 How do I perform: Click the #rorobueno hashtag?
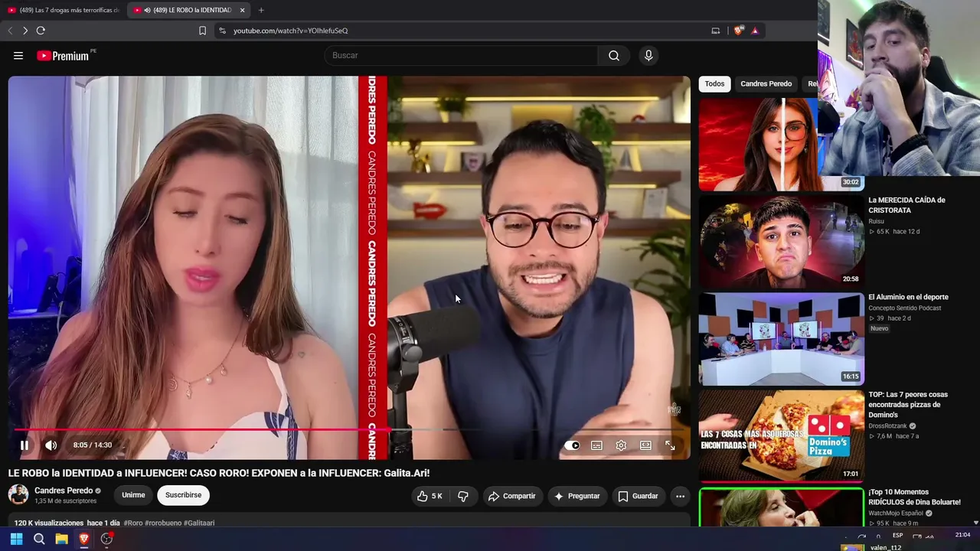point(162,523)
